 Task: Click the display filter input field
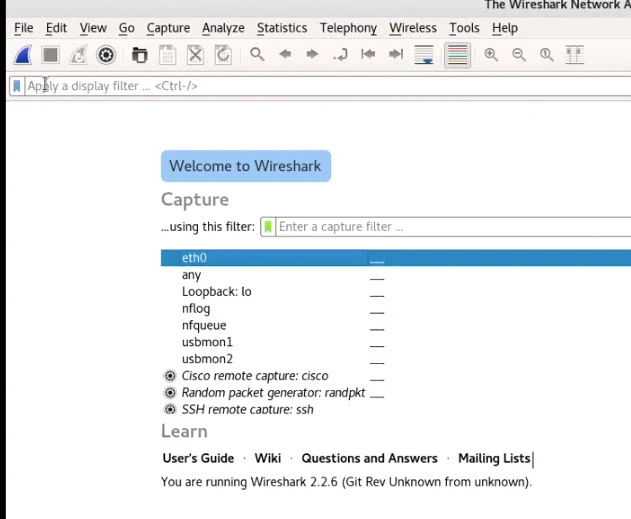pyautogui.click(x=328, y=86)
